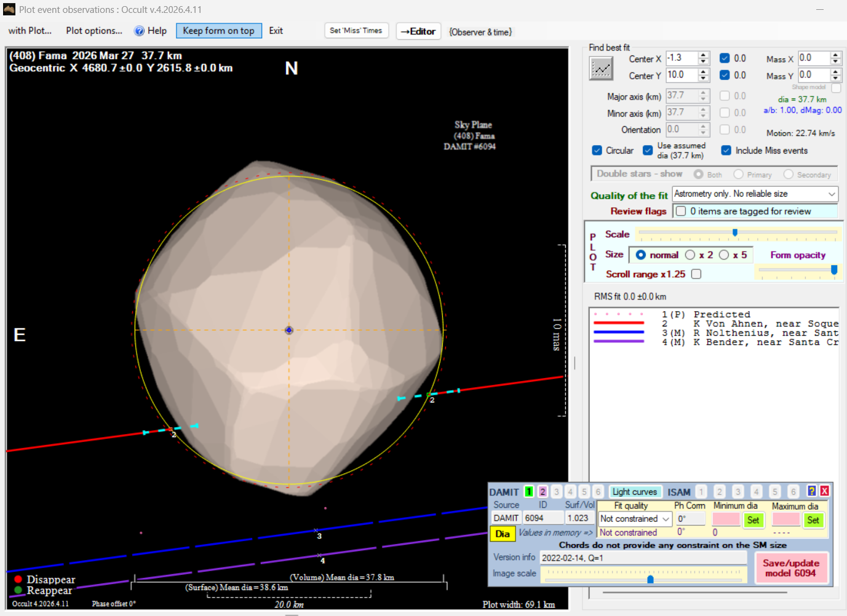Click the Set 'Miss' Times button
This screenshot has width=847, height=616.
click(x=356, y=31)
